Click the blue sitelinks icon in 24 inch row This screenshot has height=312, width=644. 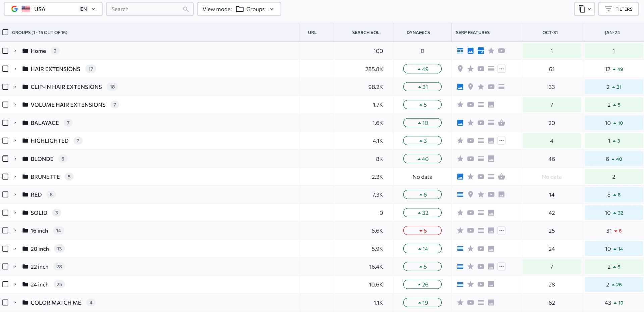(460, 285)
